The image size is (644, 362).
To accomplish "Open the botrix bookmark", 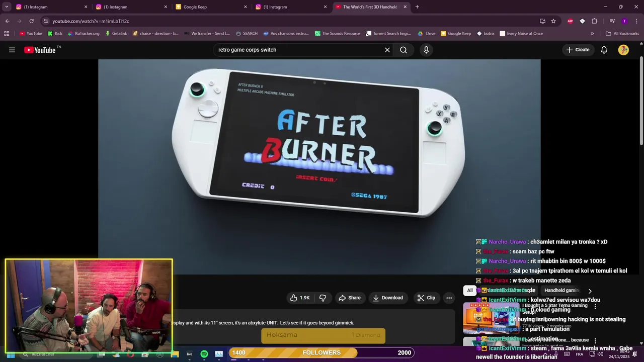I will pos(486,34).
